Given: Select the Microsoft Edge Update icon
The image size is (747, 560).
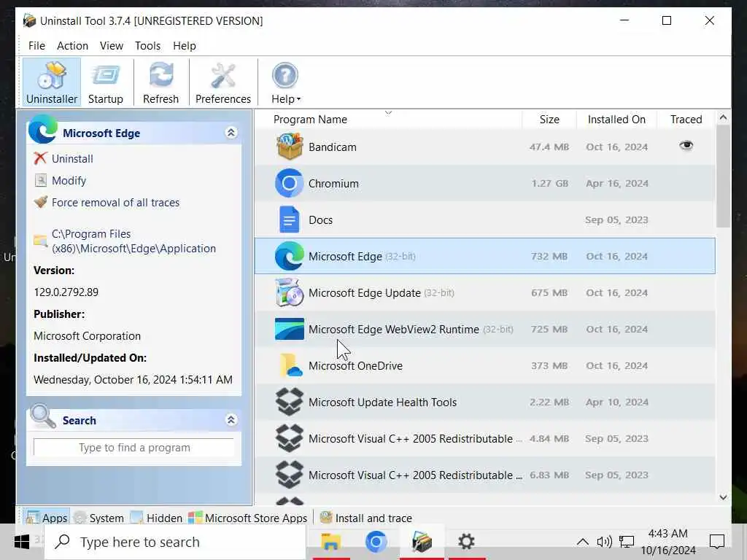Looking at the screenshot, I should coord(289,292).
